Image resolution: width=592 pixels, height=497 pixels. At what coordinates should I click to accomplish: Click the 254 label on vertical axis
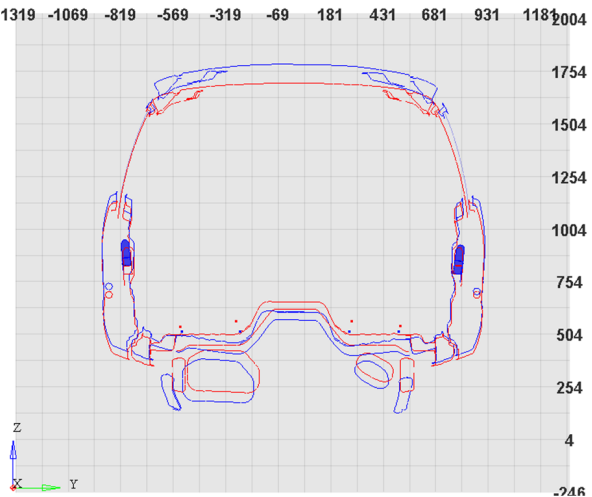[569, 388]
